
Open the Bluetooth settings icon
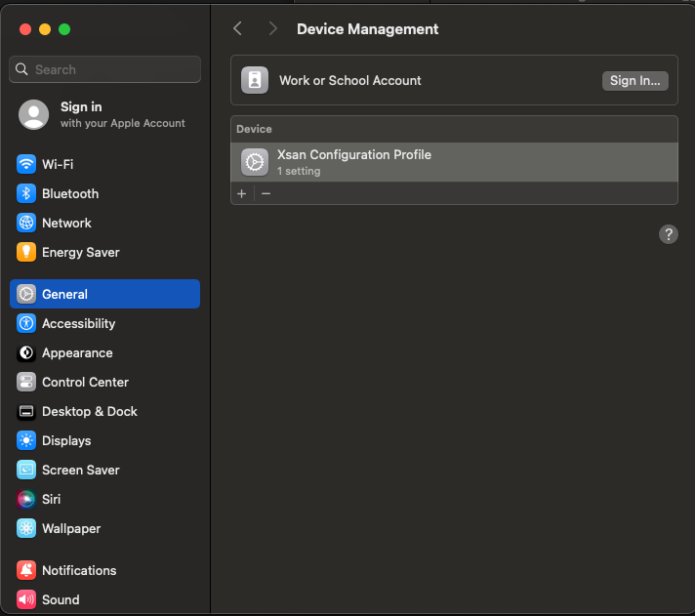(26, 193)
